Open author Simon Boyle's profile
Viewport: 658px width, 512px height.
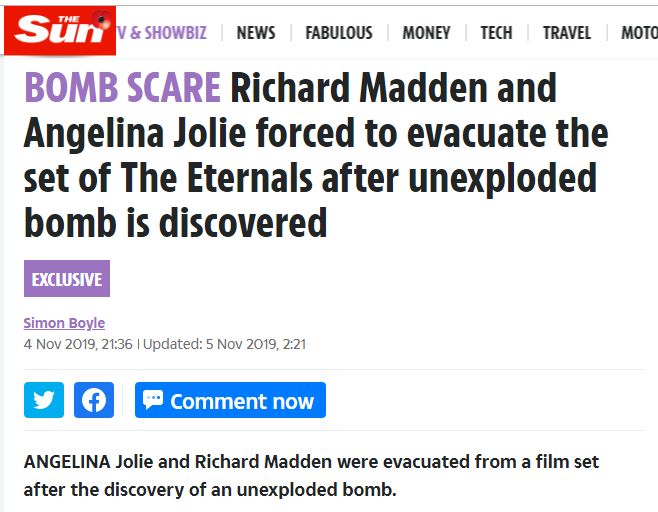tap(64, 323)
